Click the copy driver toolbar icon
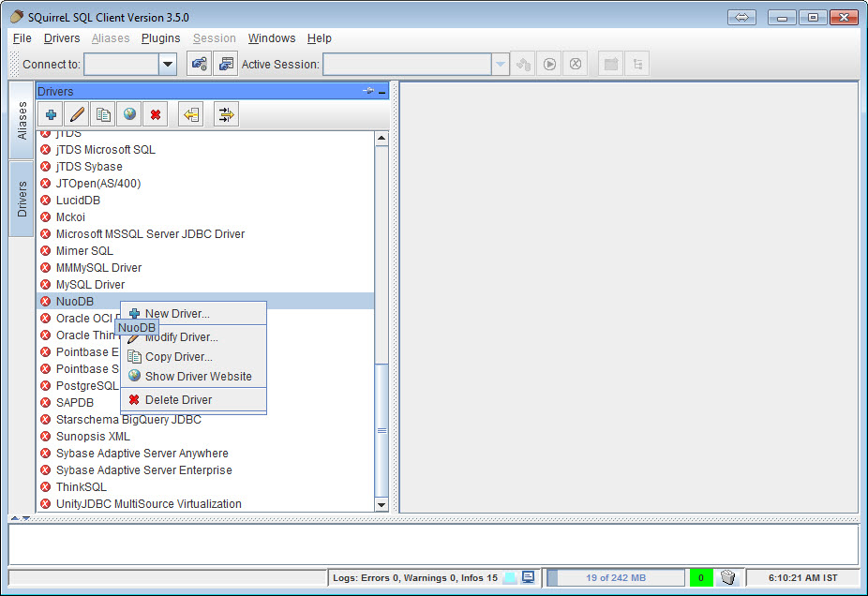Viewport: 868px width, 596px height. coord(103,114)
